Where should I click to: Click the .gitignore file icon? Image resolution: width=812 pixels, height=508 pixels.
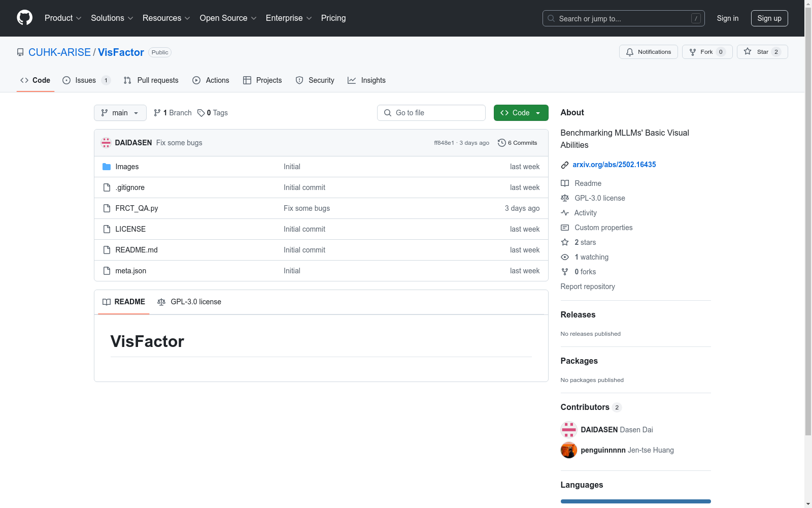click(107, 187)
